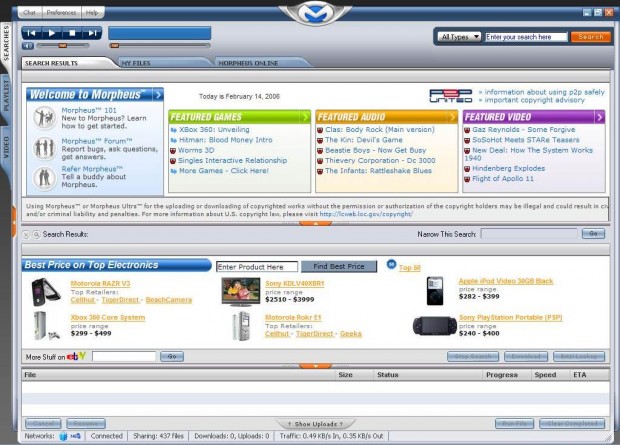The image size is (620, 445).
Task: Open 'information about using p2p safely'
Action: (544, 92)
